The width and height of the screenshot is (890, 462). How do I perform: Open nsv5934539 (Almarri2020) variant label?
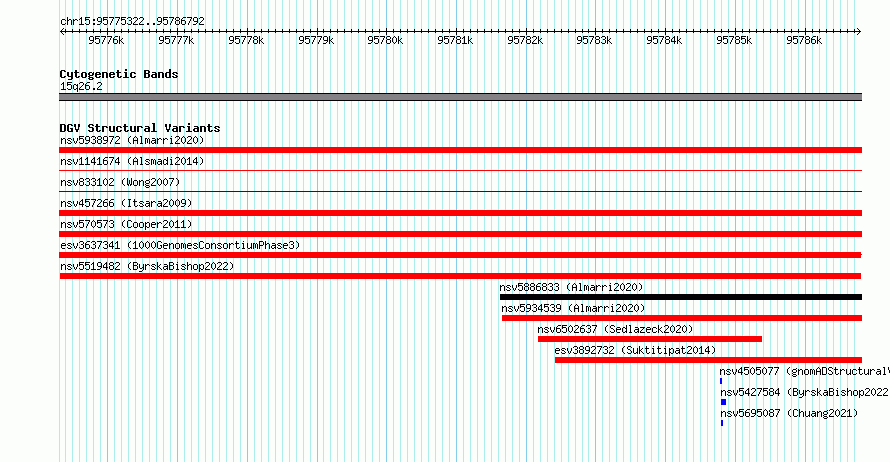573,308
